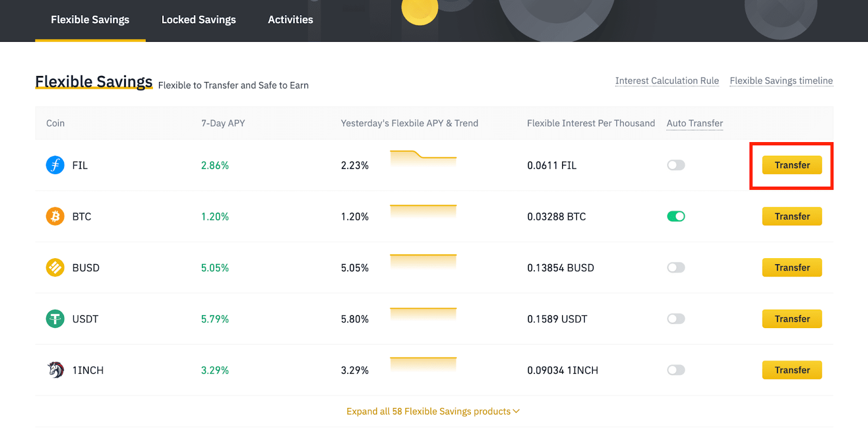Switch to the Locked Savings tab
The width and height of the screenshot is (868, 435).
click(199, 20)
